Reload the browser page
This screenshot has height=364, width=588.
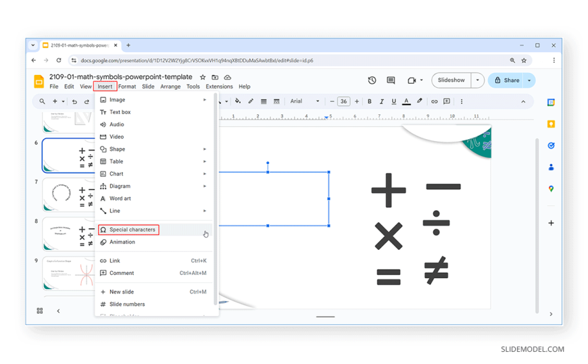coord(59,60)
